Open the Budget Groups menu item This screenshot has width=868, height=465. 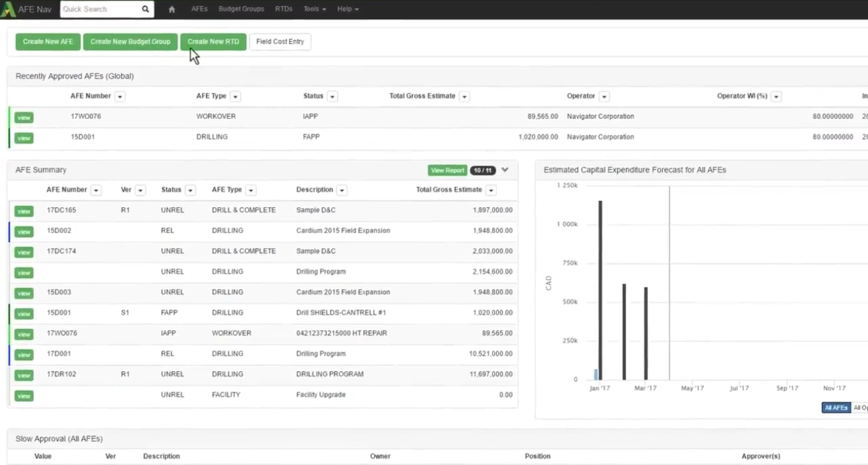coord(241,9)
